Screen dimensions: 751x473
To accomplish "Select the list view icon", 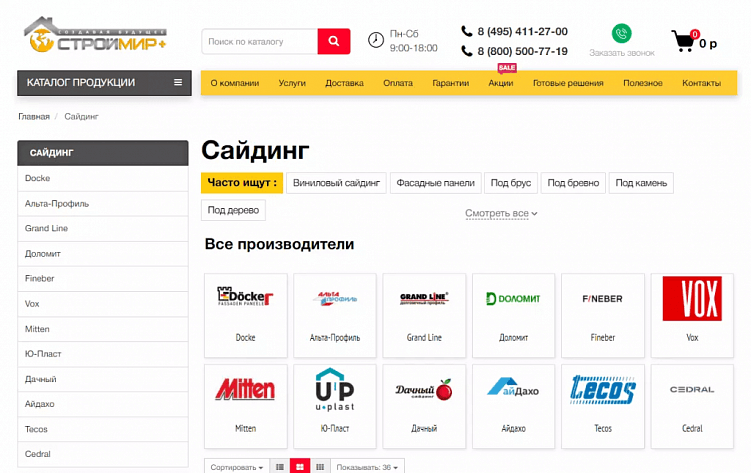I will 280,467.
